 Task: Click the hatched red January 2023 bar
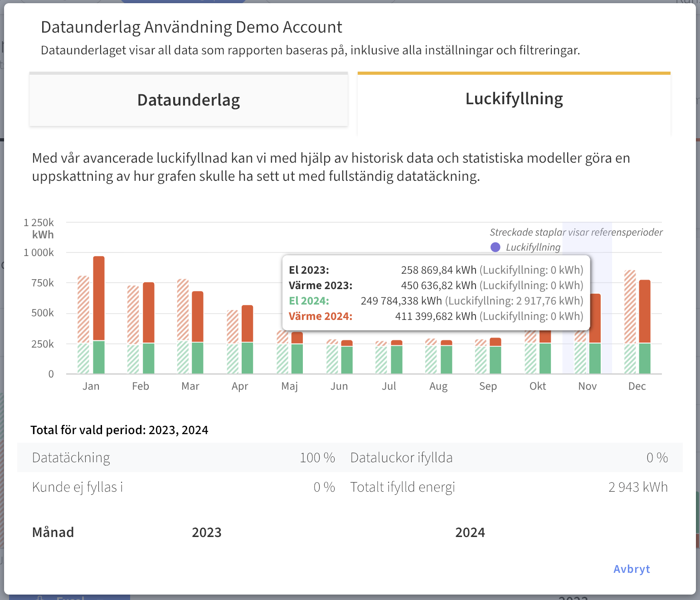point(83,309)
